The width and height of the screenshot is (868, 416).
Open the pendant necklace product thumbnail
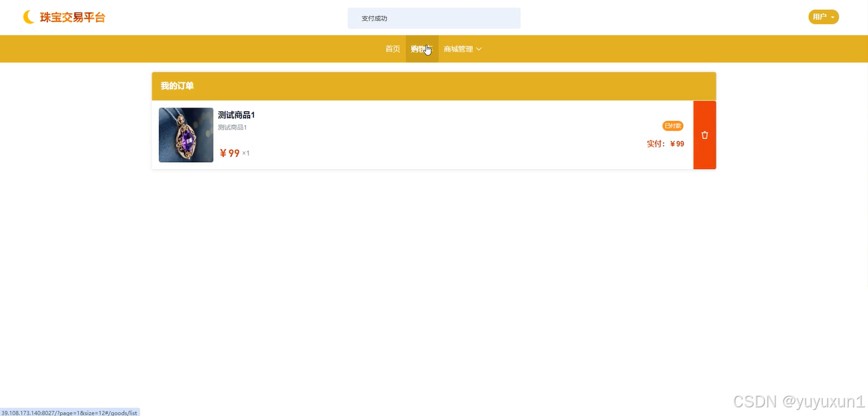tap(186, 135)
